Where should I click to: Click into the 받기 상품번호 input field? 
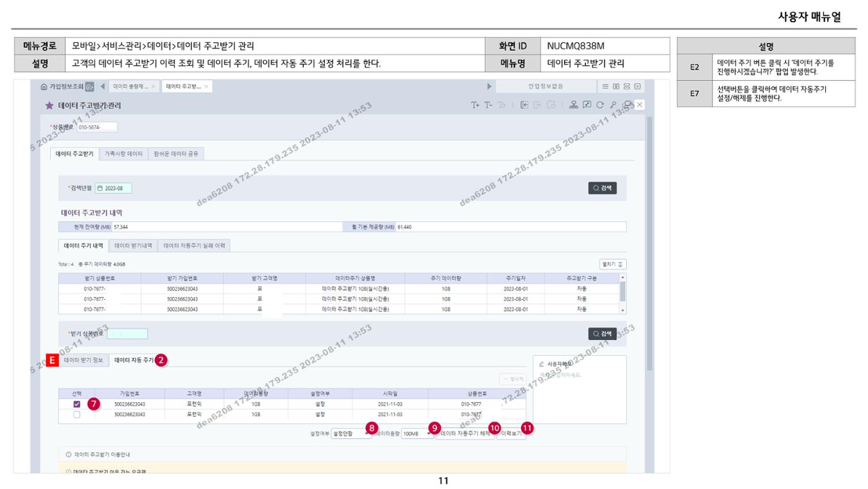tap(127, 334)
